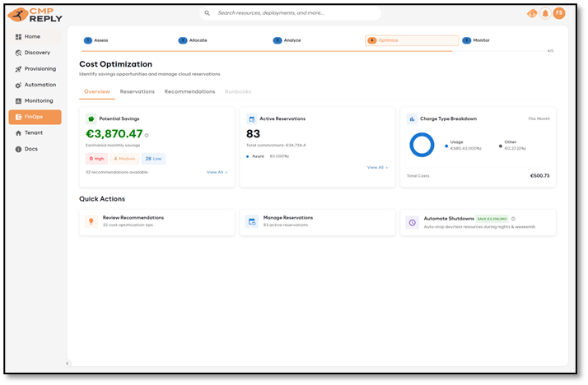Open View All in Potential Savings card
The width and height of the screenshot is (588, 385).
tap(217, 172)
